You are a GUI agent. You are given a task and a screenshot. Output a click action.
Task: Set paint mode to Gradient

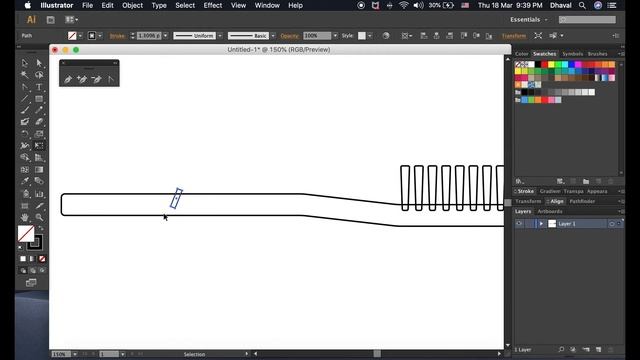pos(32,259)
